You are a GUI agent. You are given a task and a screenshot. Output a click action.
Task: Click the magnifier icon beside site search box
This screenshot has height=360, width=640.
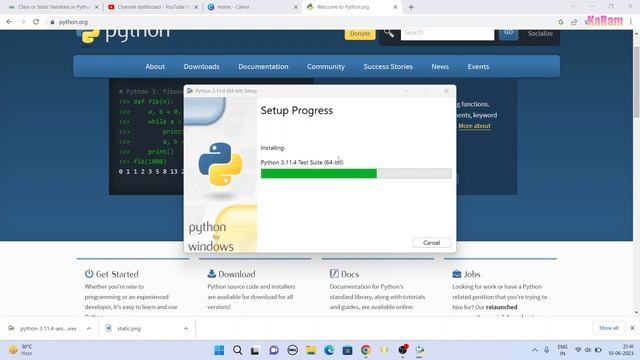(389, 34)
